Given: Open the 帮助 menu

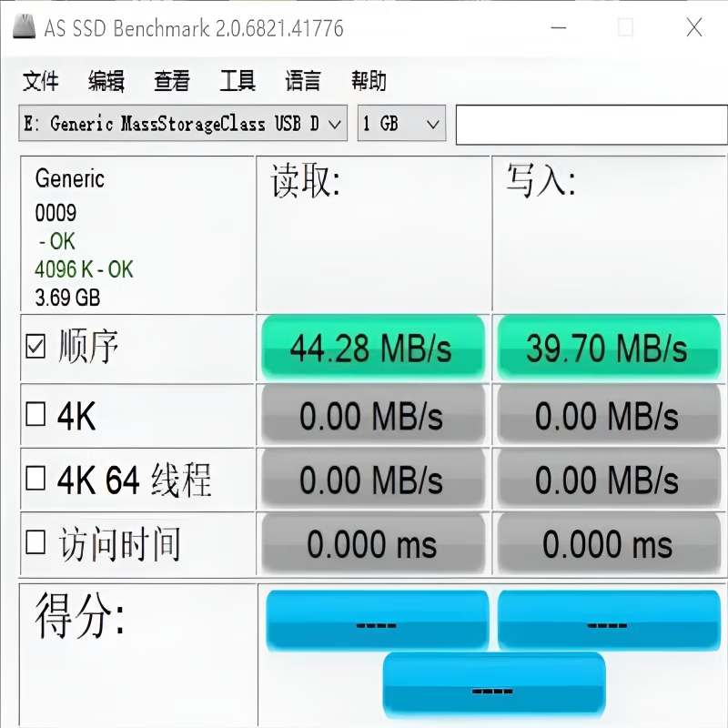Looking at the screenshot, I should 369,81.
